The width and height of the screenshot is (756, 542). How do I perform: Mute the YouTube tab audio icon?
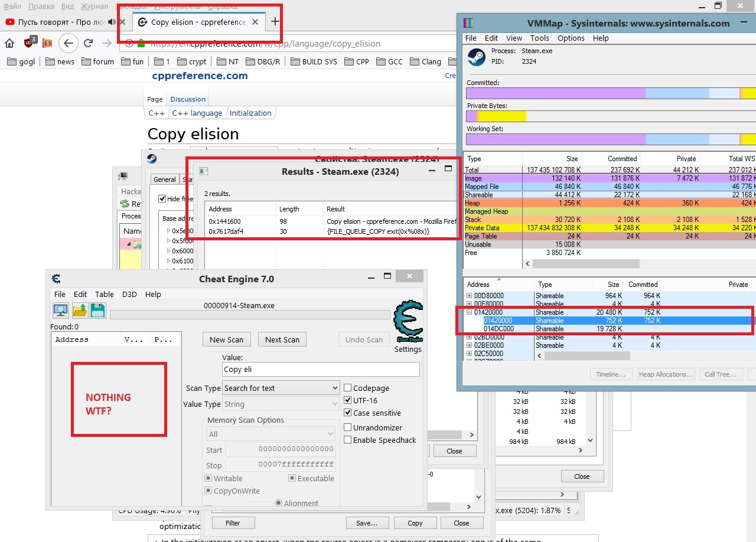pos(112,22)
